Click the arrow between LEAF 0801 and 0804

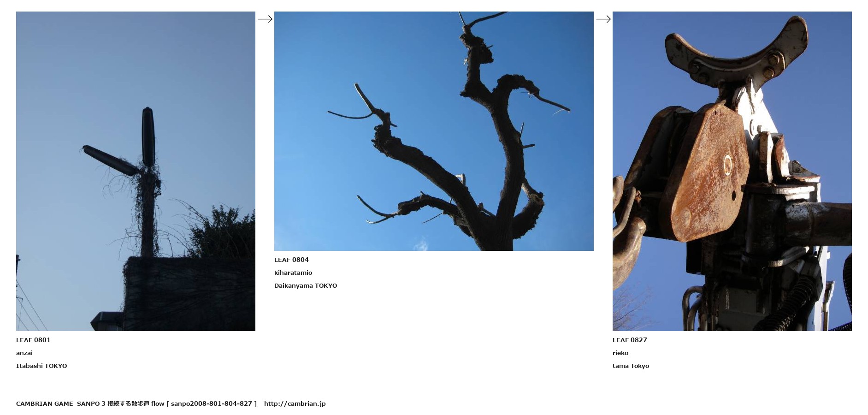(x=265, y=19)
